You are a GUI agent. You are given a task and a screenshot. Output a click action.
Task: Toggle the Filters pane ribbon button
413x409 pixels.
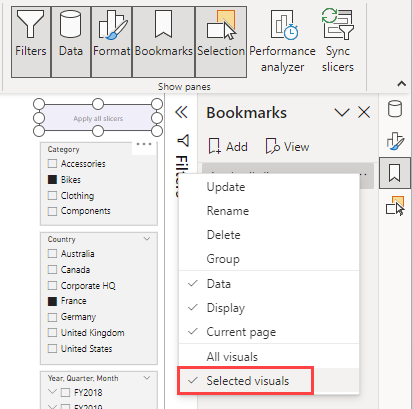[31, 42]
